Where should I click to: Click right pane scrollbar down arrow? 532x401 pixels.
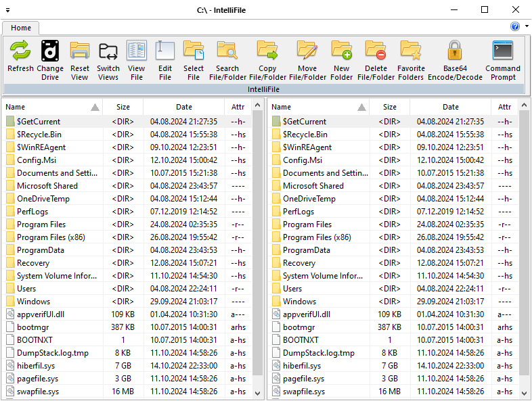click(x=524, y=393)
